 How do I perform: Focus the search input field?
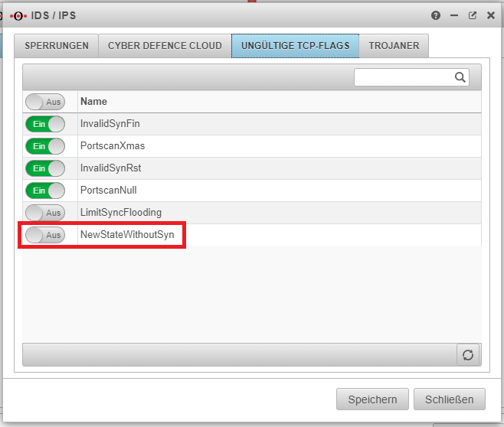click(402, 77)
